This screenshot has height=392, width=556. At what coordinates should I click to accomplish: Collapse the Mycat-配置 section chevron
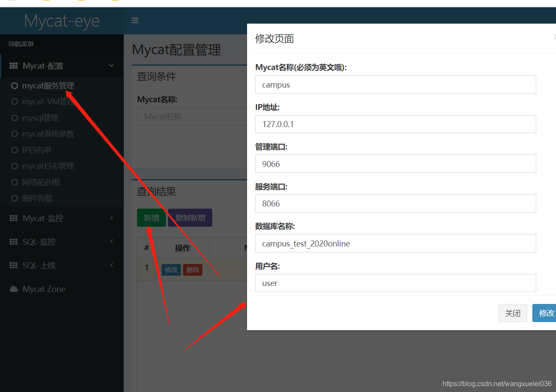pos(111,65)
